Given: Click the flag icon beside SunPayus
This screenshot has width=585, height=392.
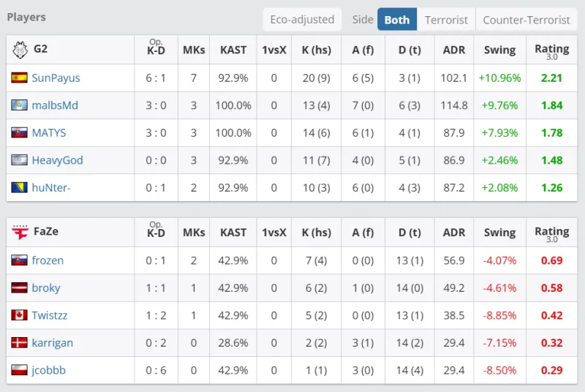Looking at the screenshot, I should [19, 78].
